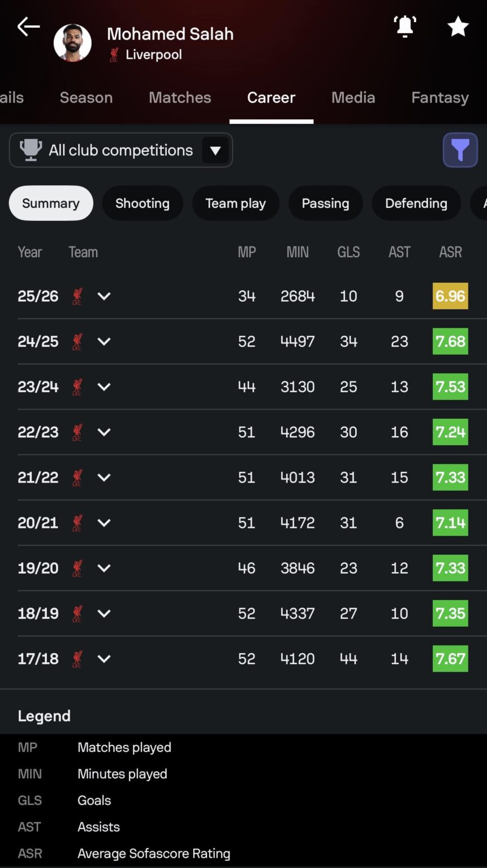Switch to the Season tab
The width and height of the screenshot is (487, 868).
[x=86, y=98]
